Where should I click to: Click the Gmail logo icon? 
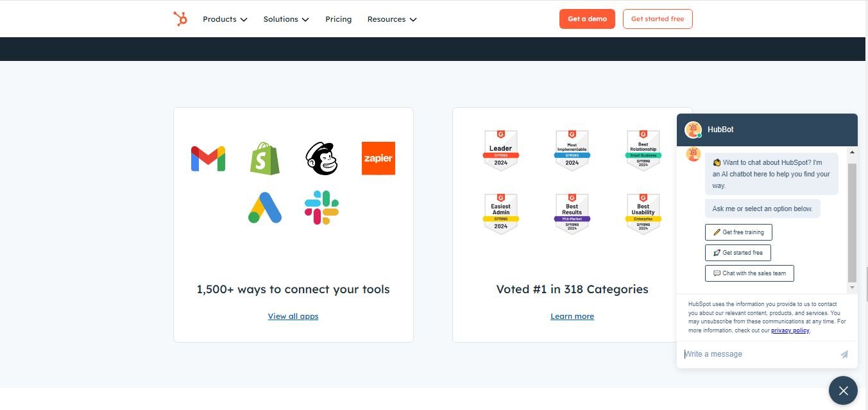pyautogui.click(x=208, y=158)
